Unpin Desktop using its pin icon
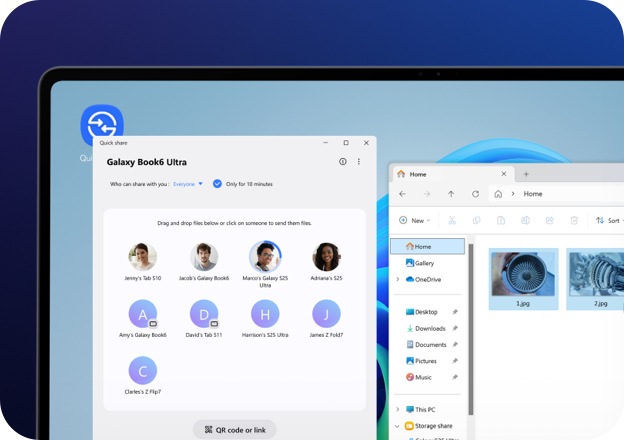The image size is (624, 440). click(455, 312)
